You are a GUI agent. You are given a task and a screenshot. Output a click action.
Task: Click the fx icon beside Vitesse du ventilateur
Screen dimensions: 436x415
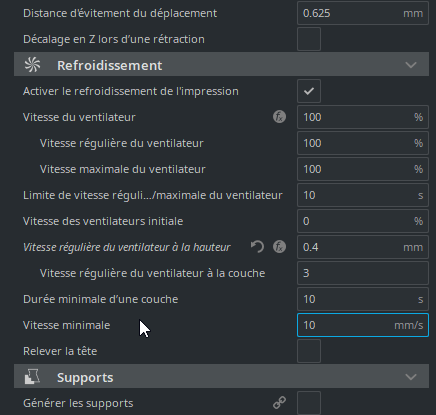(x=279, y=117)
